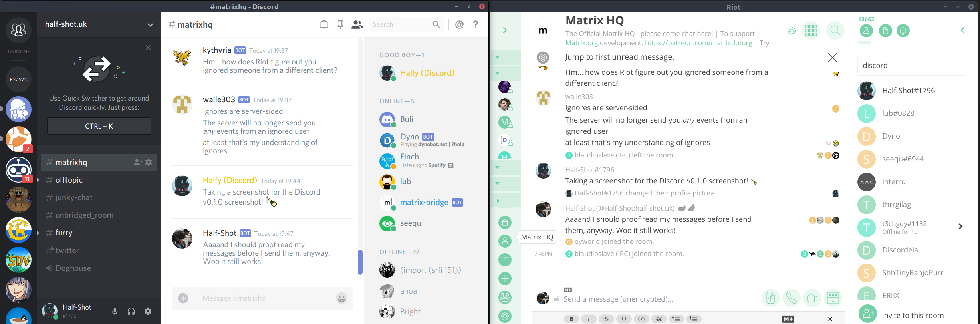
Task: Toggle strikethrough formatting in Riot
Action: pos(606,319)
